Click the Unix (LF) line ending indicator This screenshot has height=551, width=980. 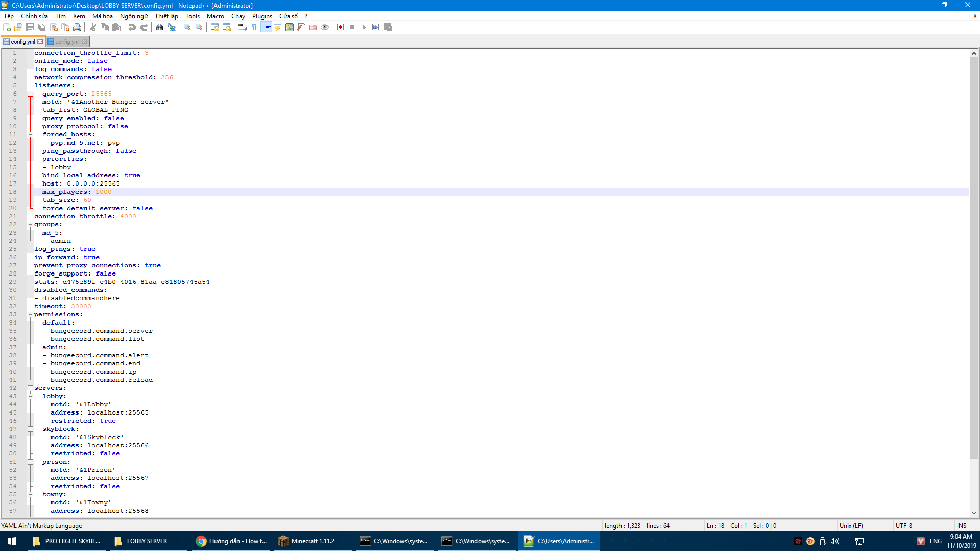pyautogui.click(x=851, y=525)
